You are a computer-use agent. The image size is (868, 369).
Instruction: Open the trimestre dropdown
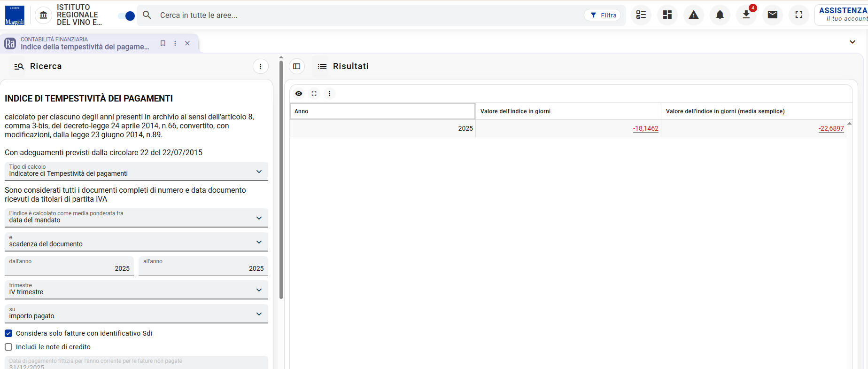coord(136,290)
